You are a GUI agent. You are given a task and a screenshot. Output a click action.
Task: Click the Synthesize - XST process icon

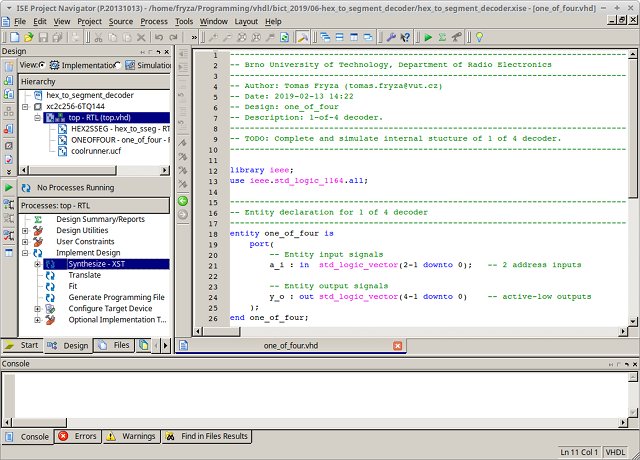coord(50,264)
